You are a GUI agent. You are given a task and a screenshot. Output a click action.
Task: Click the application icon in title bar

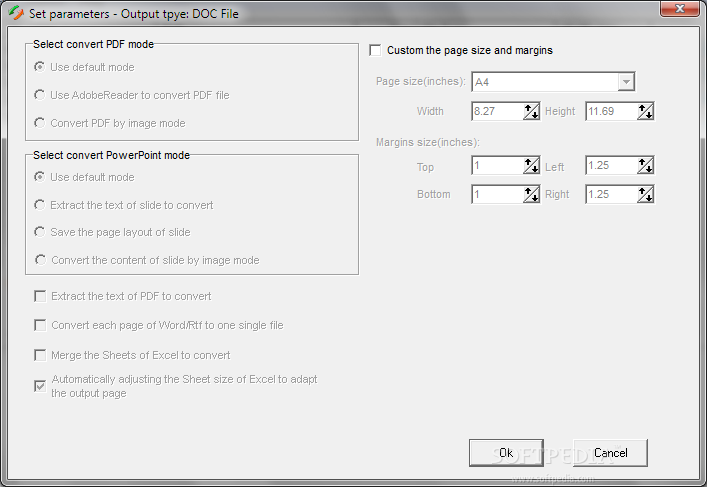pos(16,13)
